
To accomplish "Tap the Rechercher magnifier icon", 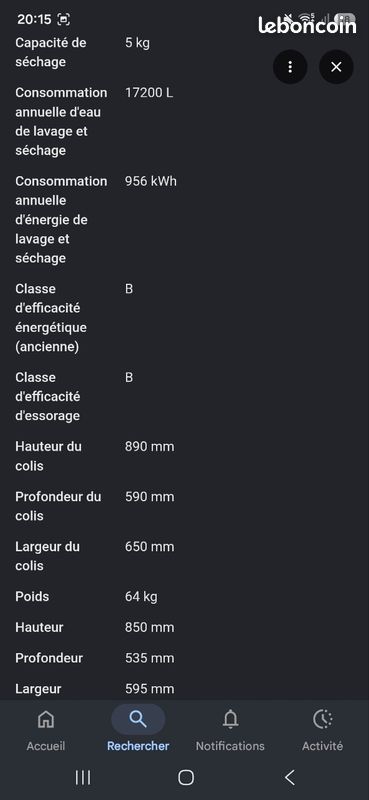I will (138, 719).
